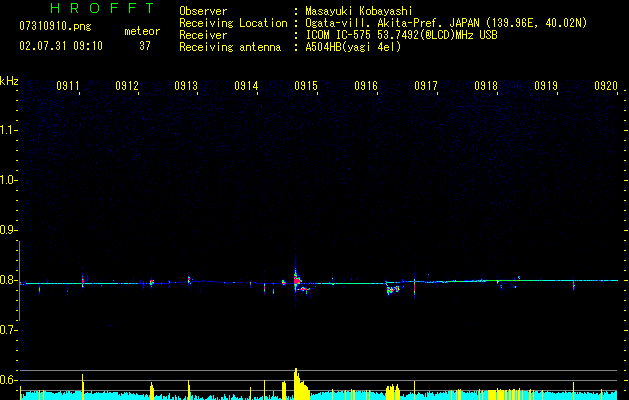Click the 0914 time axis marker
This screenshot has height=400, width=629.
246,86
